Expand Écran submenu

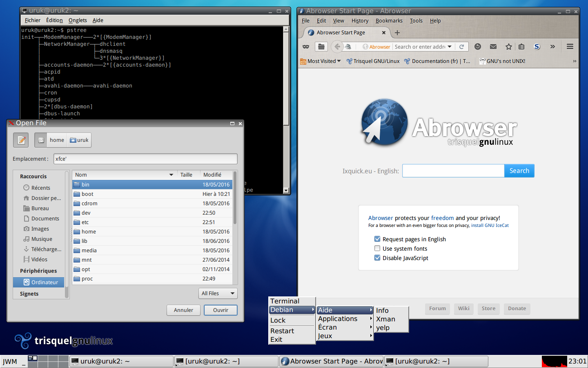[345, 327]
